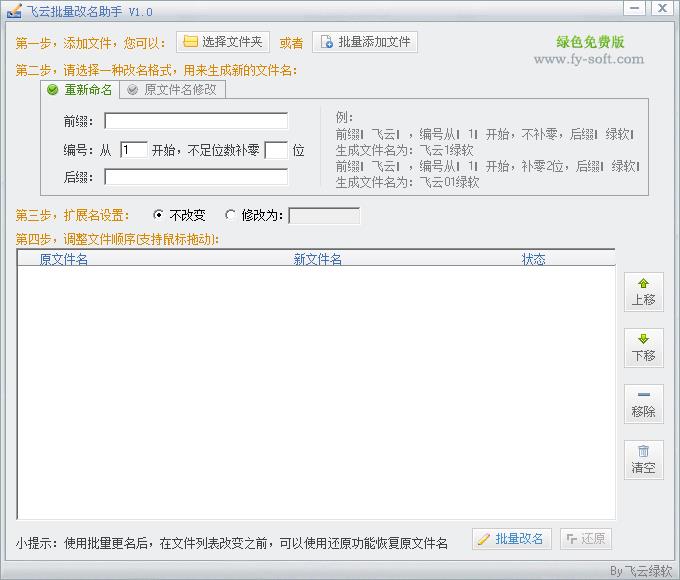Screen dimensions: 680x580
Task: Click the 批量添加文件 button
Action: point(365,42)
